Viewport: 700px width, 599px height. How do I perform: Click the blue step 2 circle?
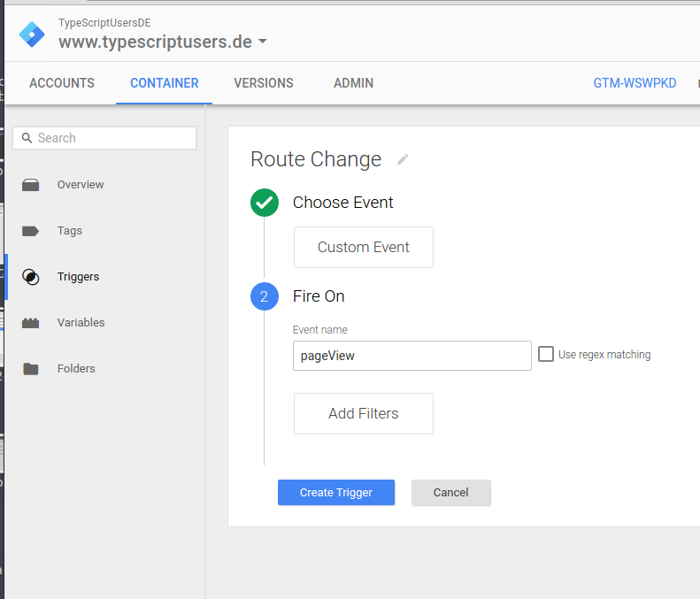point(265,296)
